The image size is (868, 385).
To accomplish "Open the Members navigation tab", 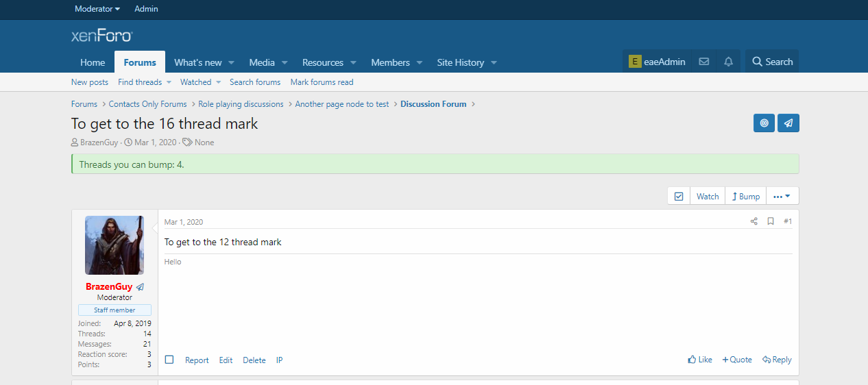I will (x=390, y=62).
